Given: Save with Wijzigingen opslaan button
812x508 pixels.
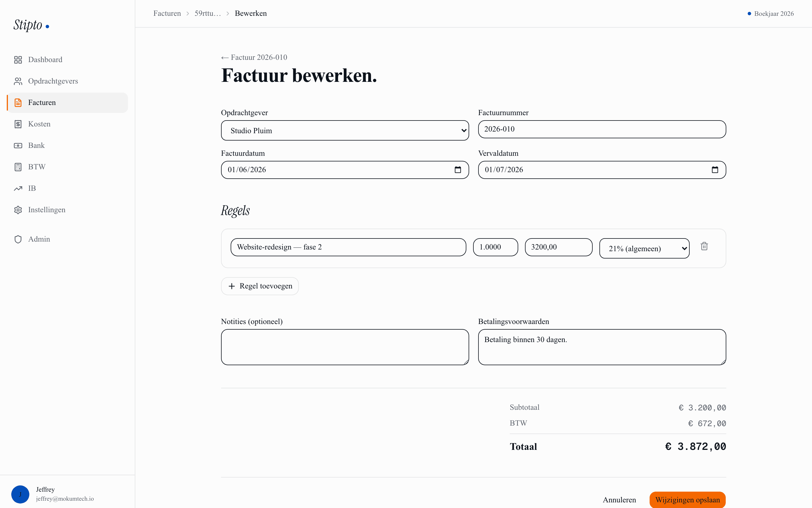Looking at the screenshot, I should pos(687,500).
